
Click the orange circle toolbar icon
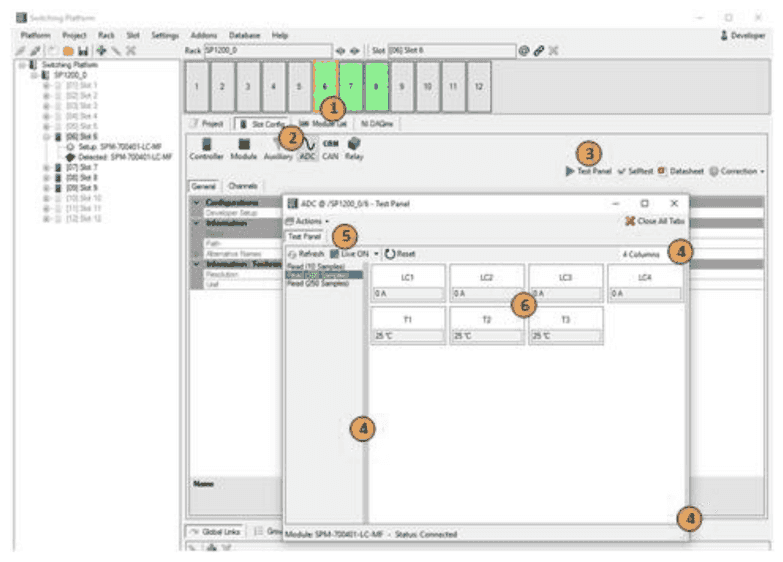pos(68,50)
